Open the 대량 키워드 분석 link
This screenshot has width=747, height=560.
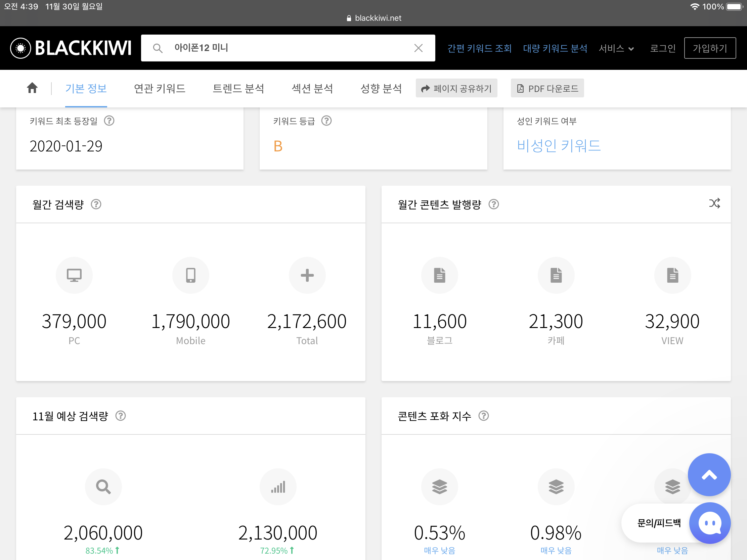(555, 48)
